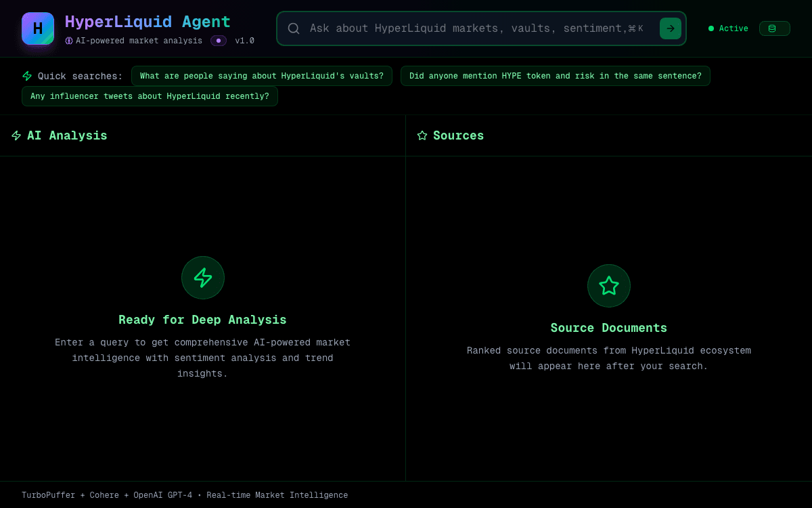This screenshot has height=508, width=812.
Task: Click the AI-powered market analysis subtitle
Action: pos(139,41)
